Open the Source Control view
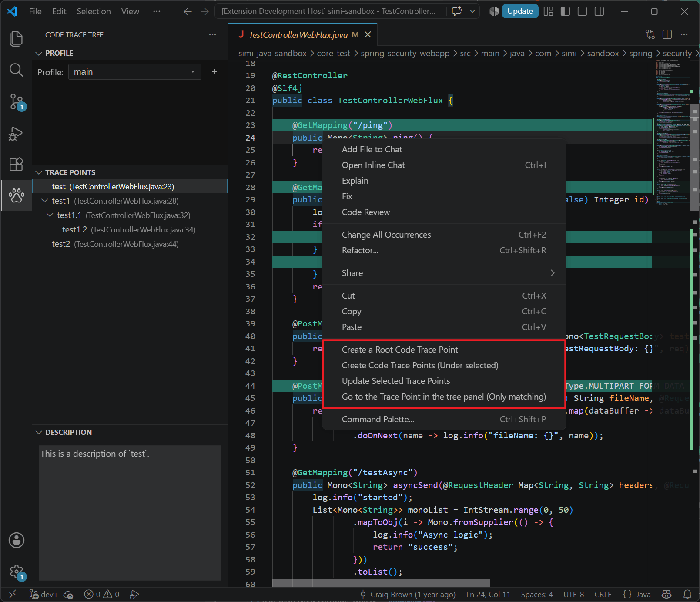The width and height of the screenshot is (700, 602). coord(16,102)
